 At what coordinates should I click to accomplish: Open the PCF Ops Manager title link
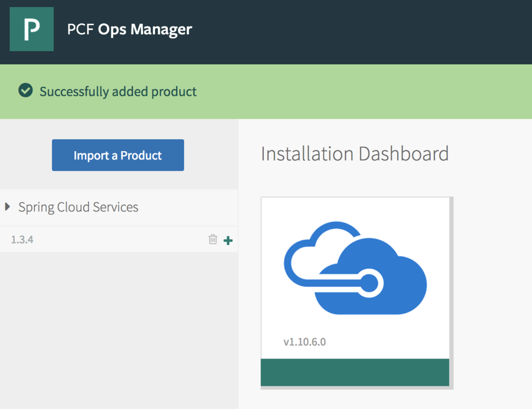click(x=129, y=30)
